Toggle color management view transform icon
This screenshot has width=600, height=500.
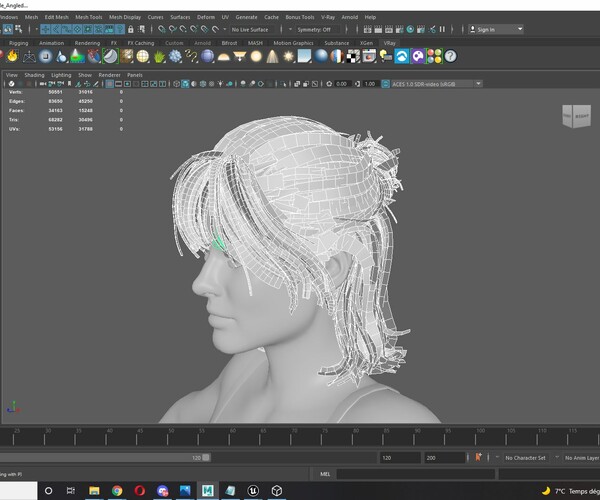[x=386, y=84]
